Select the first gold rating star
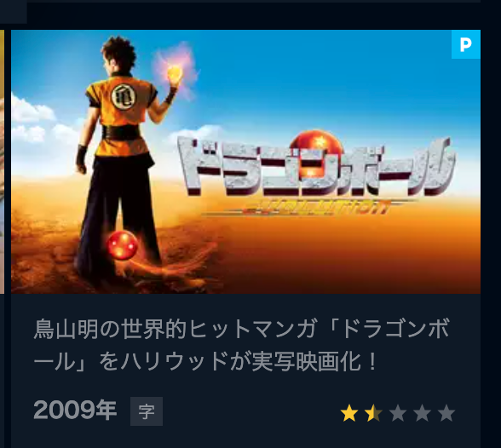Image resolution: width=501 pixels, height=448 pixels. [x=349, y=413]
